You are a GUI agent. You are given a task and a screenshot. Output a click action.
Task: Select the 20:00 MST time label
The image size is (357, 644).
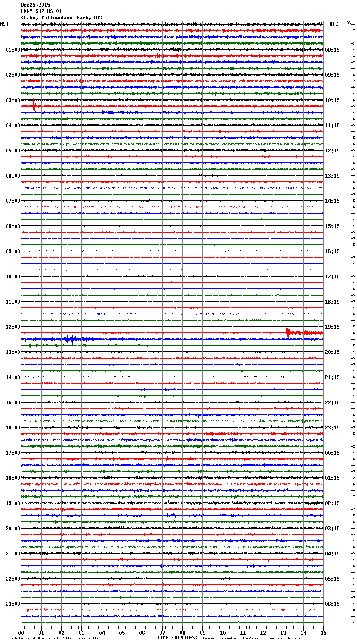pos(13,529)
